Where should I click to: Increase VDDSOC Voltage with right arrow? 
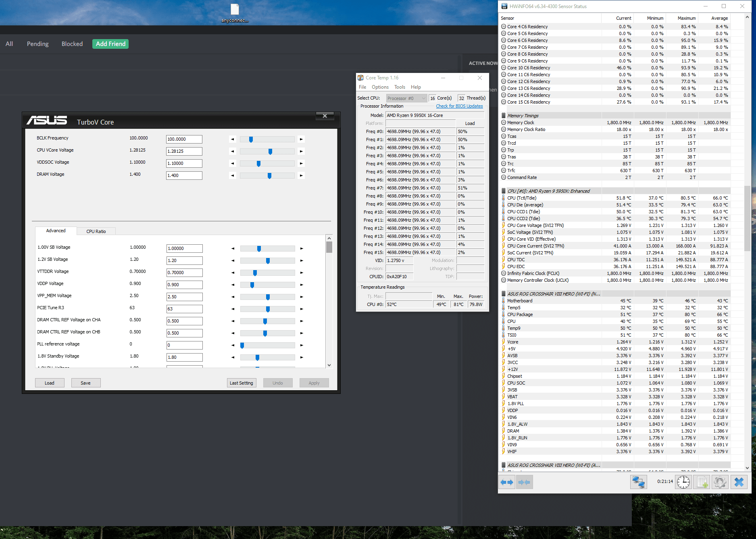301,164
